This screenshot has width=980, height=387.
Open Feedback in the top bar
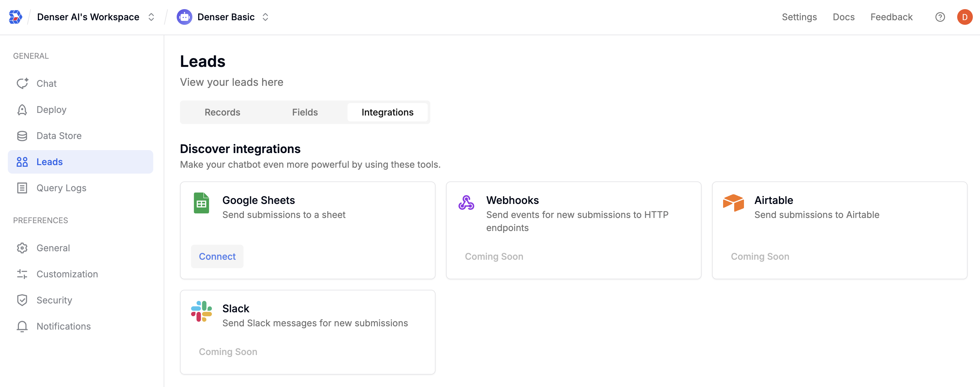tap(891, 17)
